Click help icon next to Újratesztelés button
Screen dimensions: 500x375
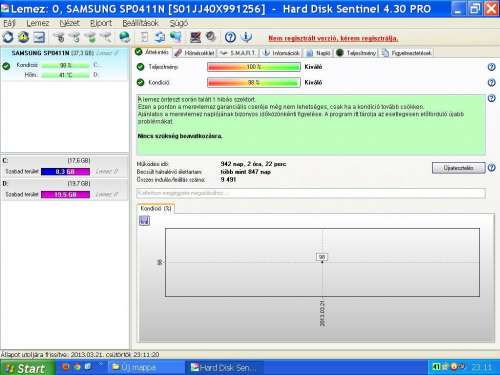pos(491,168)
